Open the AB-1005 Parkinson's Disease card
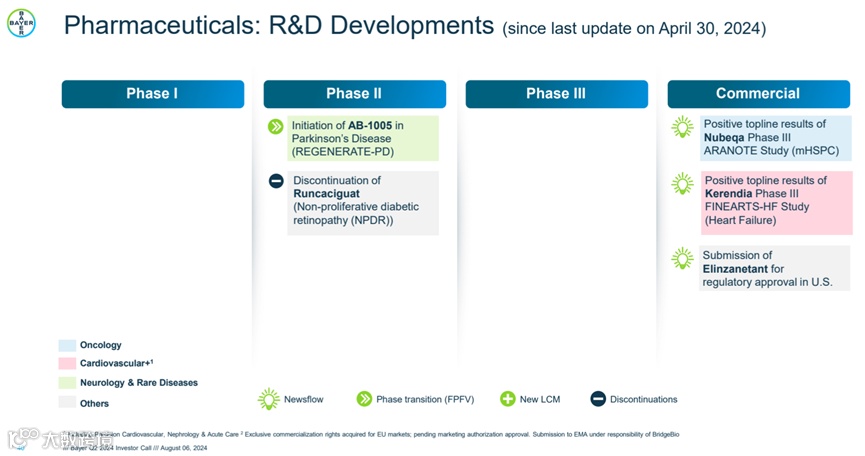 pos(363,138)
